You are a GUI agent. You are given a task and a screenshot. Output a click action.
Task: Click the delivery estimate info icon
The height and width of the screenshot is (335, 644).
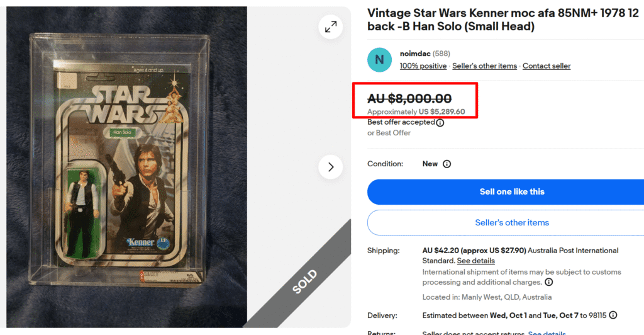click(613, 315)
